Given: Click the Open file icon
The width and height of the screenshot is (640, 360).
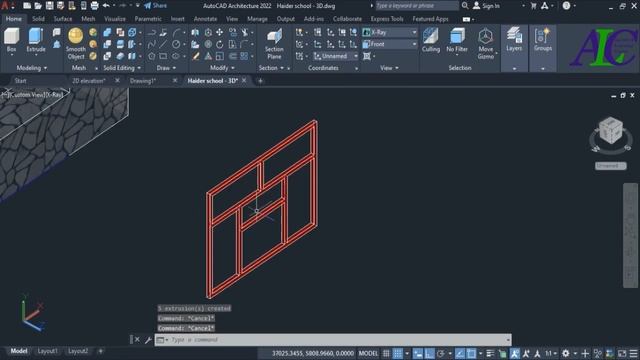Looking at the screenshot, I should click(x=38, y=6).
